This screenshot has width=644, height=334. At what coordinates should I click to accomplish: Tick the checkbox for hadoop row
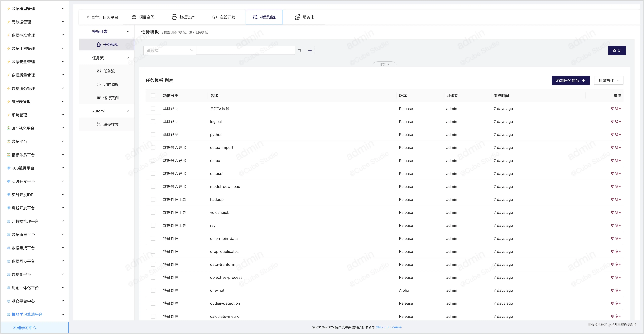153,199
